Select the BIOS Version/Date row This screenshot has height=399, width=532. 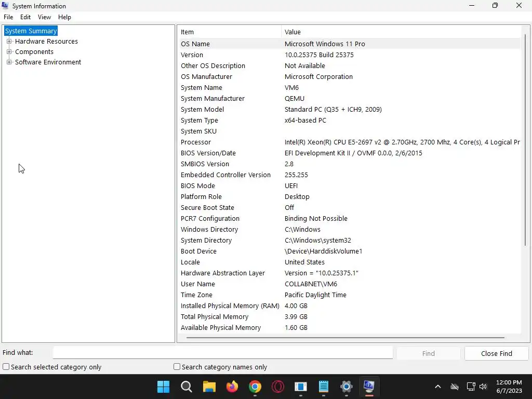[x=350, y=153]
